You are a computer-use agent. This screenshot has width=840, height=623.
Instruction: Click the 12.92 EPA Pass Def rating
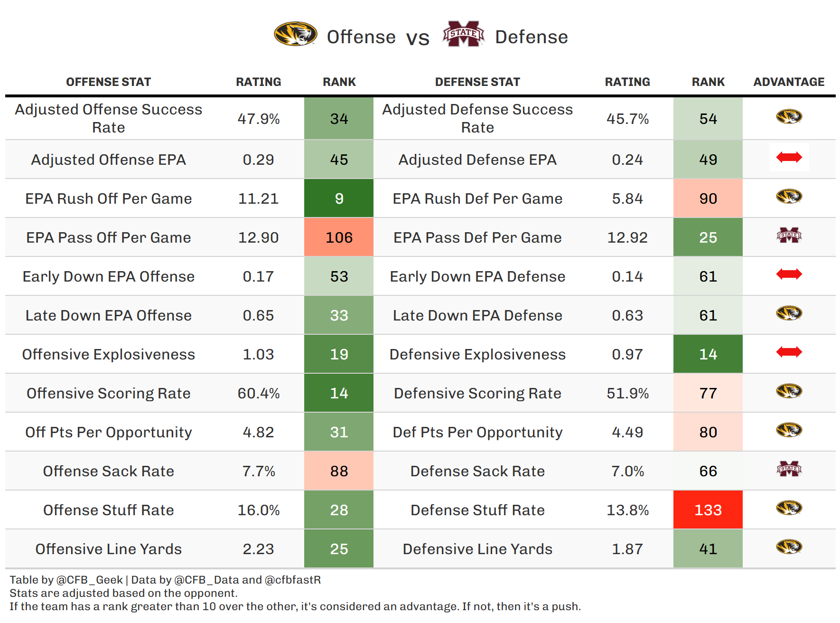[x=627, y=237]
